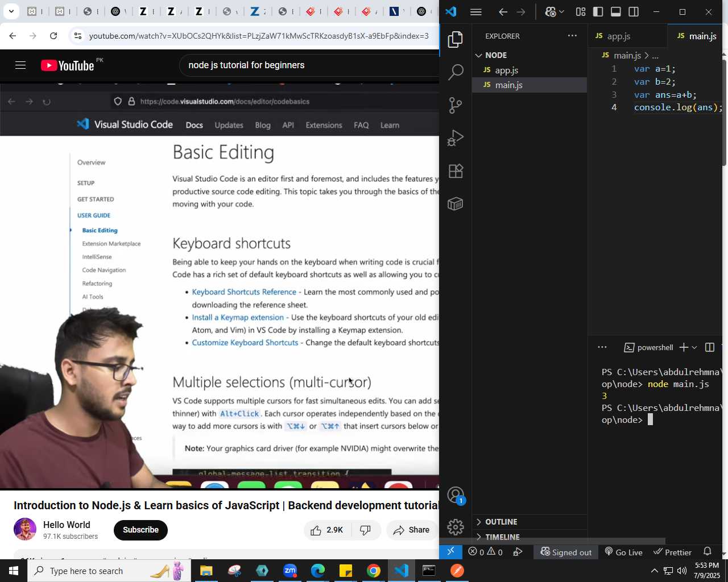The image size is (728, 582).
Task: Go forward in VS Code navigation history
Action: [x=521, y=12]
